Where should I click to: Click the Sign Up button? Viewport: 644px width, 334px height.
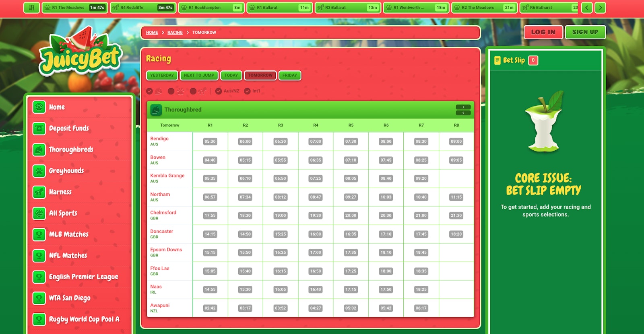[x=585, y=32]
